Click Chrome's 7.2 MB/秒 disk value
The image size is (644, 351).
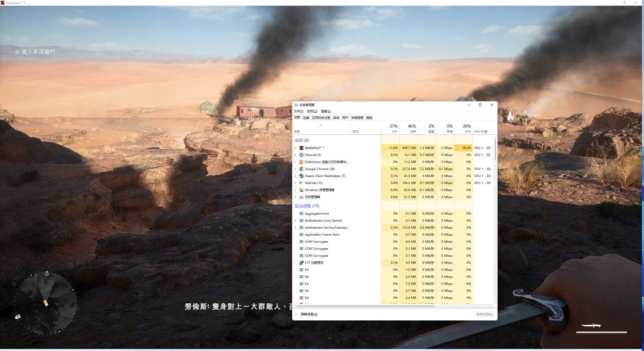pos(428,169)
